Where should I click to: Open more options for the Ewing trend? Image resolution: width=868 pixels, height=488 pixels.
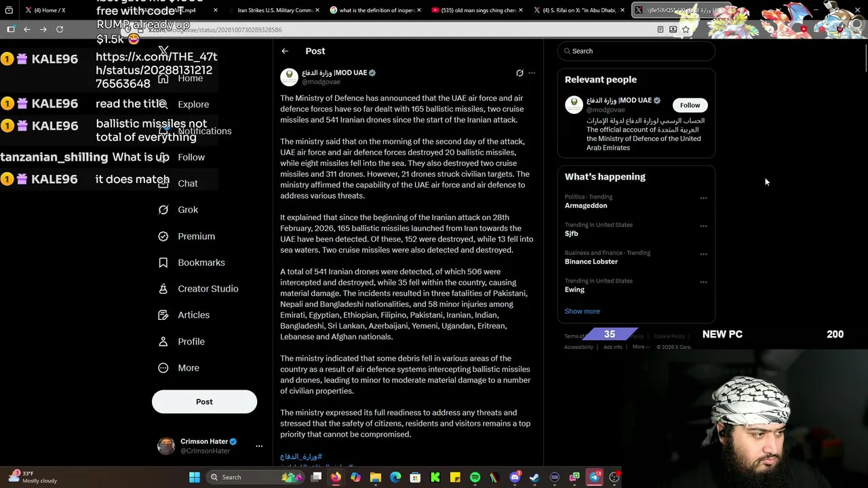(x=703, y=282)
